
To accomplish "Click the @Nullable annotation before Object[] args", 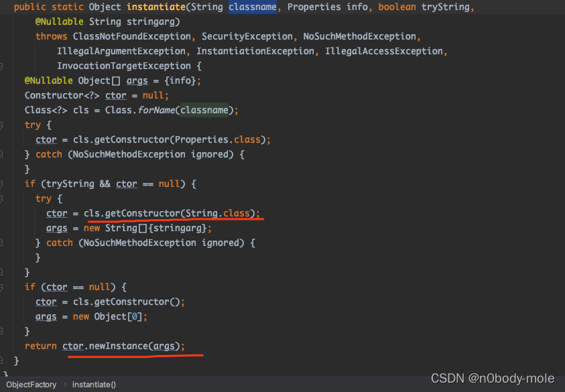I will coord(49,80).
